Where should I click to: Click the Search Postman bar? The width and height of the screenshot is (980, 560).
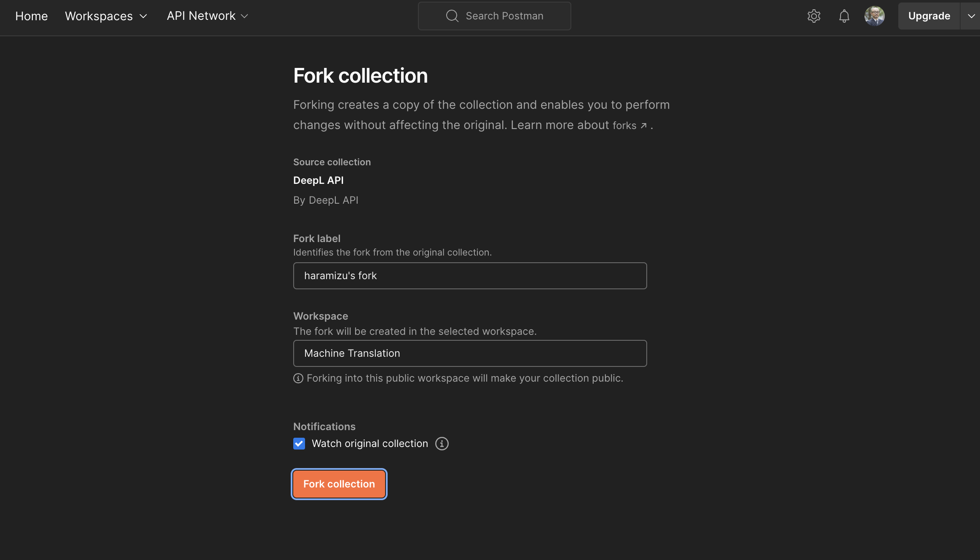click(x=495, y=16)
